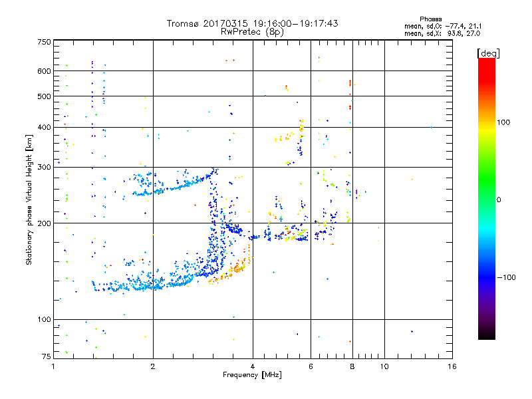Click the y-axis '750' tick label
Image resolution: width=532 pixels, height=399 pixels.
tap(45, 42)
